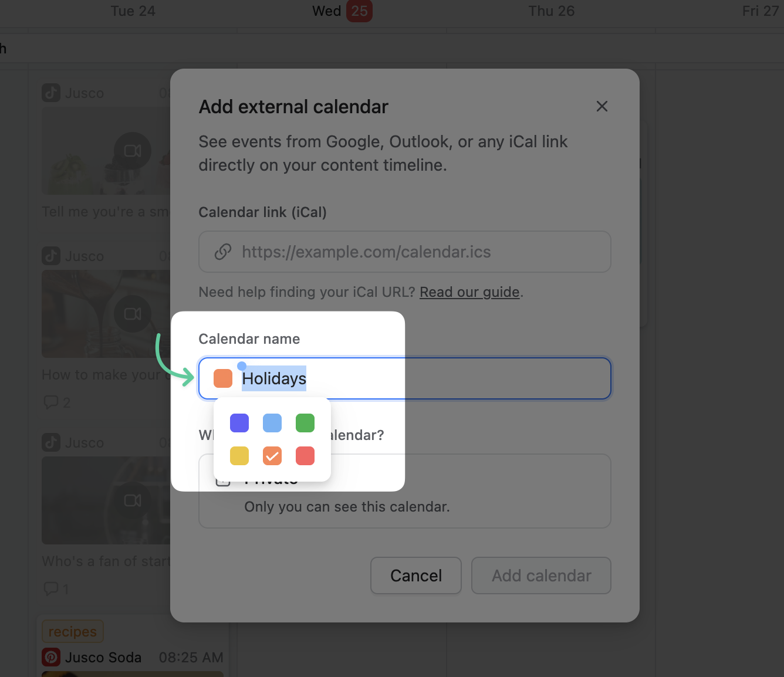
Task: Select the purple color swatch
Action: click(x=239, y=423)
